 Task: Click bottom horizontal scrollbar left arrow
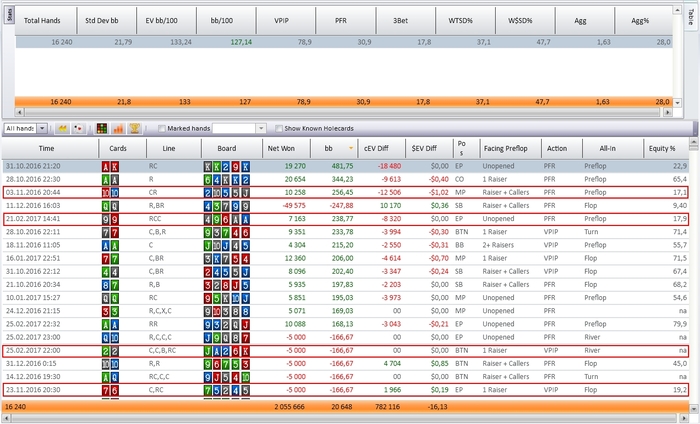pyautogui.click(x=6, y=418)
